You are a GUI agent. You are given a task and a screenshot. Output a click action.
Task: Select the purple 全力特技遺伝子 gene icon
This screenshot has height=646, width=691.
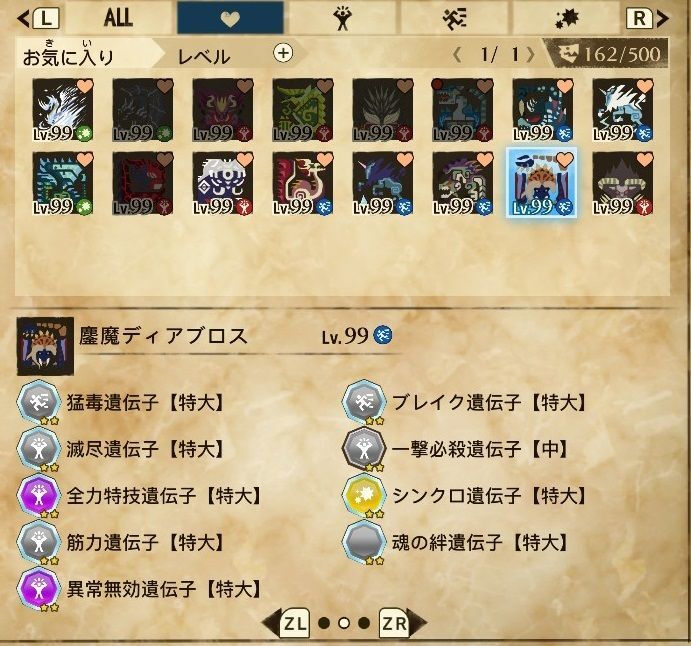[x=39, y=495]
